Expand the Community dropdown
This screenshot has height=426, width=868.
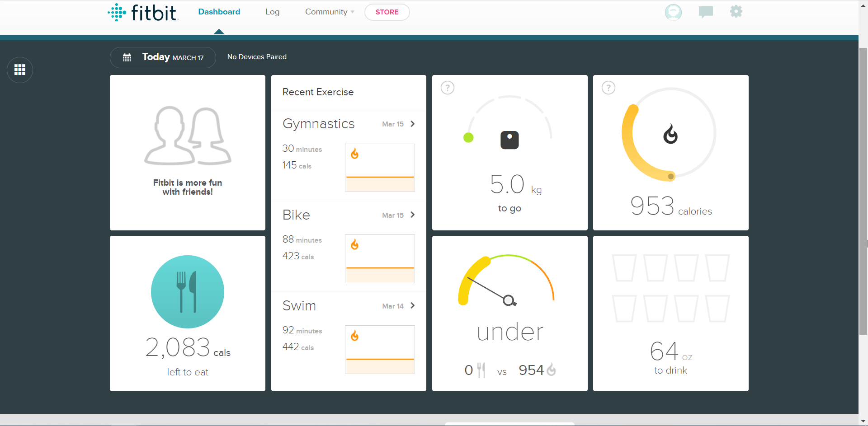pyautogui.click(x=329, y=12)
